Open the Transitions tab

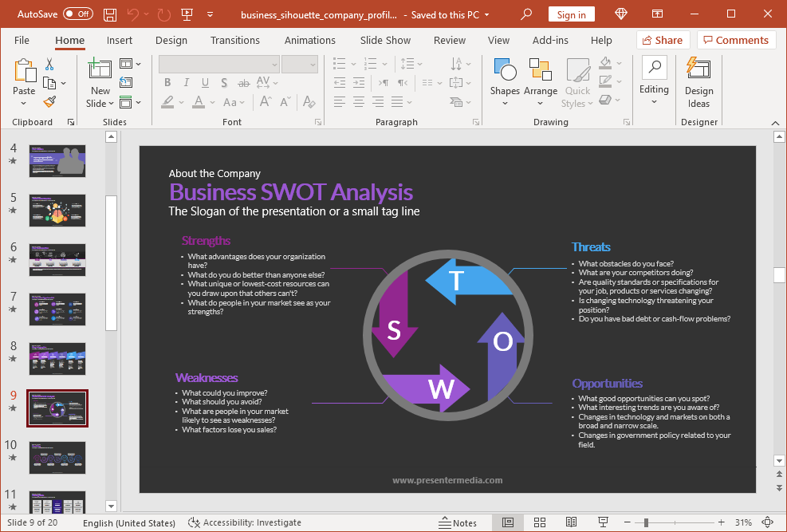(234, 40)
